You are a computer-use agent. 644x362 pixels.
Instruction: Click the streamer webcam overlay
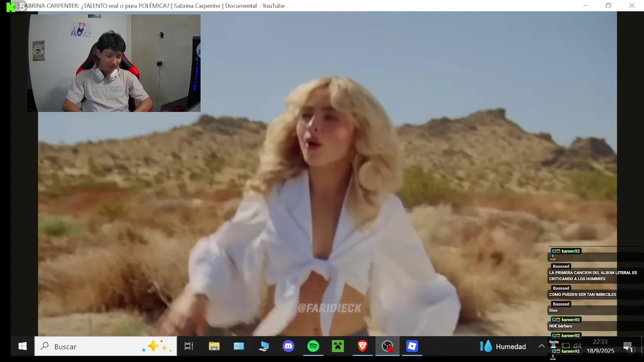pos(114,63)
